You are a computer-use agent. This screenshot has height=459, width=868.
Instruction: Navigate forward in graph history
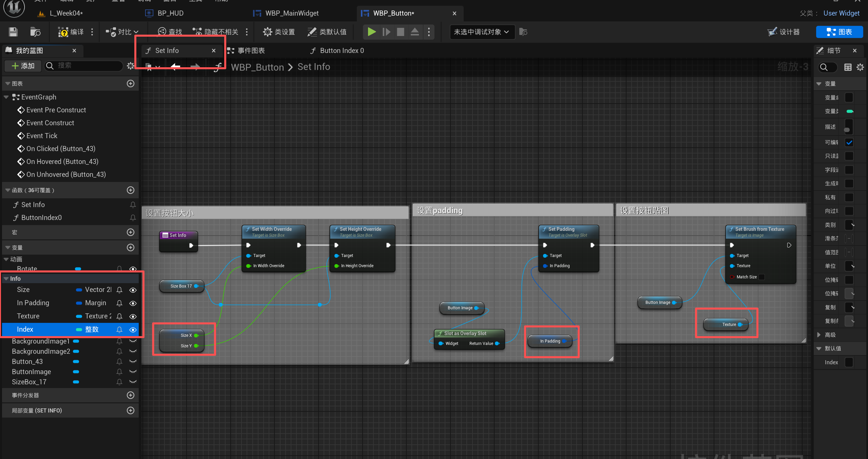pos(195,67)
